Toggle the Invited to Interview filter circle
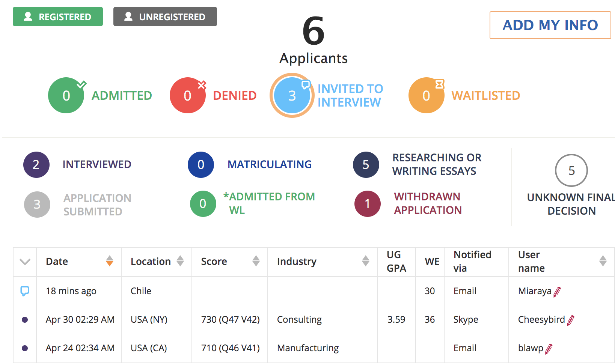The width and height of the screenshot is (615, 364). tap(292, 96)
